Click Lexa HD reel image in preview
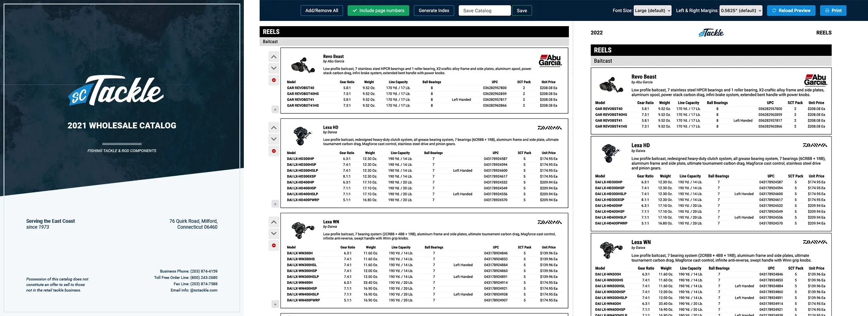 (x=611, y=153)
